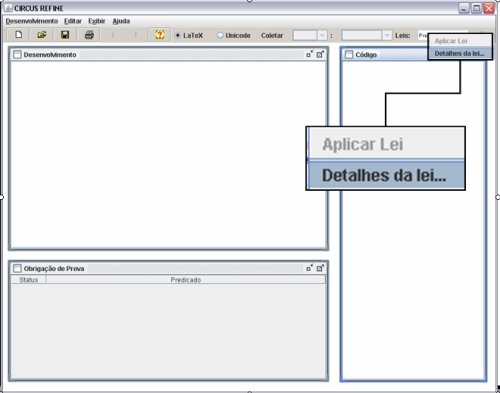
Task: Click the Código panel frame icon
Action: point(349,55)
